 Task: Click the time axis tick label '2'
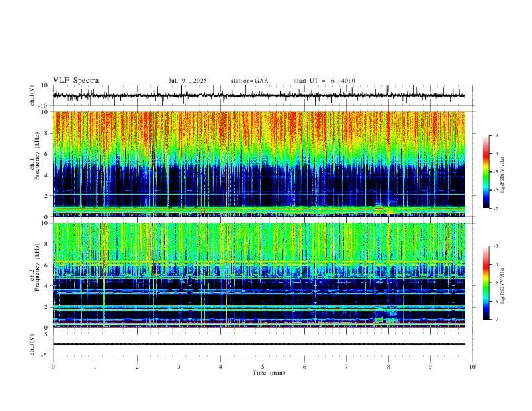click(x=137, y=367)
